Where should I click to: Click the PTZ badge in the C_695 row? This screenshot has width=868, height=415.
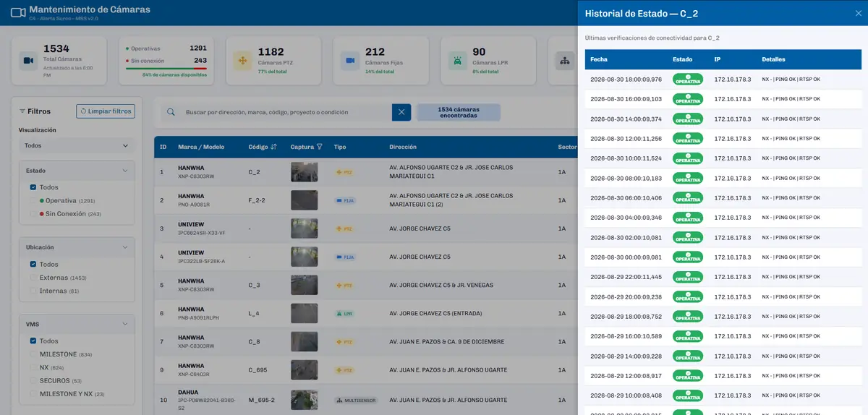point(344,370)
